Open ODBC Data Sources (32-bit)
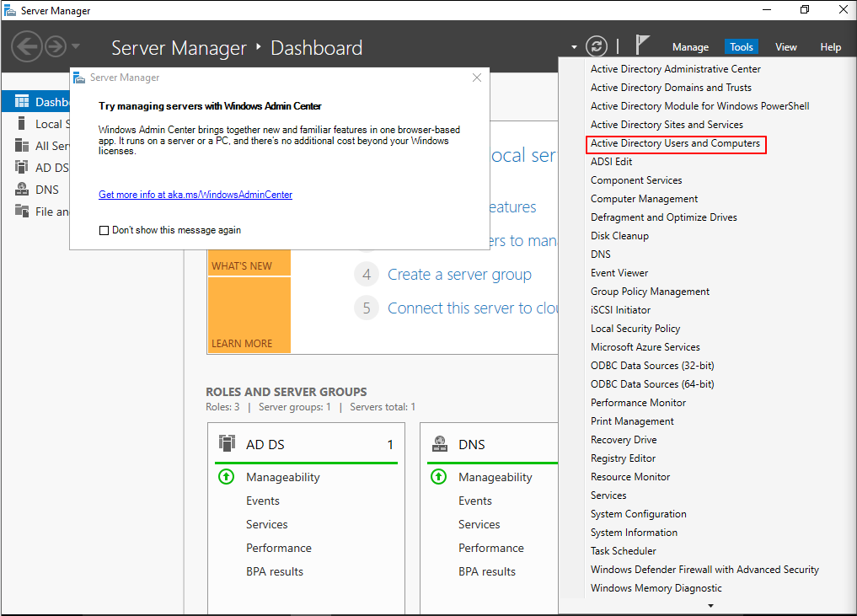This screenshot has width=857, height=616. click(x=652, y=366)
